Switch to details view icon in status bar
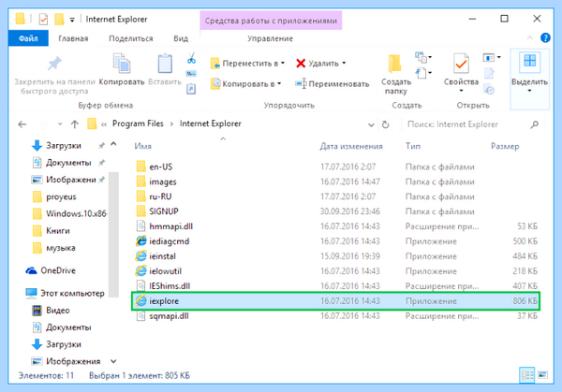This screenshot has width=562, height=392. point(526,375)
